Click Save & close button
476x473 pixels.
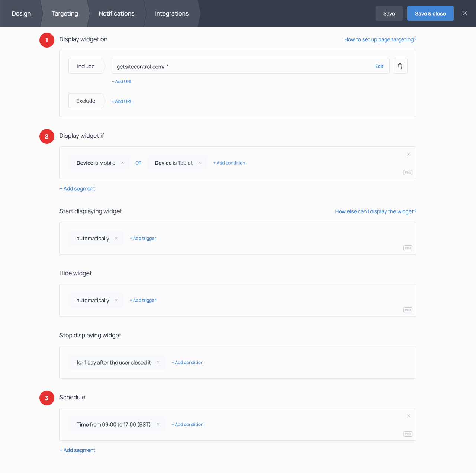(430, 13)
